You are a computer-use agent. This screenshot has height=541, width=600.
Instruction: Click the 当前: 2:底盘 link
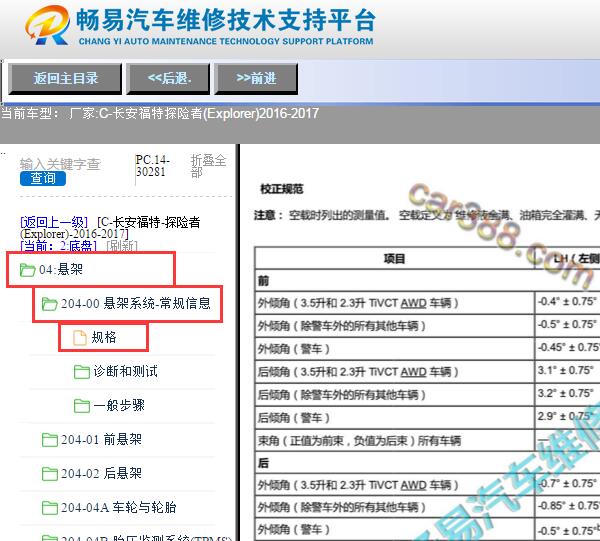(x=58, y=245)
